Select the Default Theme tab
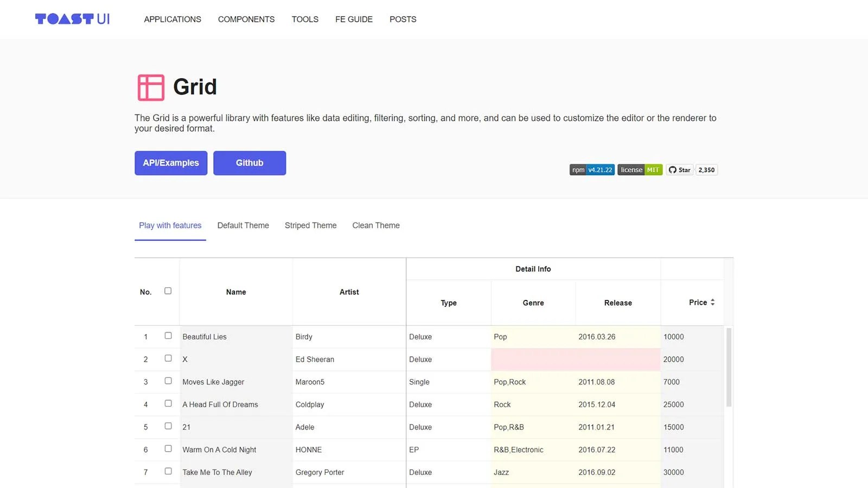Screen dimensions: 868x488 243,225
